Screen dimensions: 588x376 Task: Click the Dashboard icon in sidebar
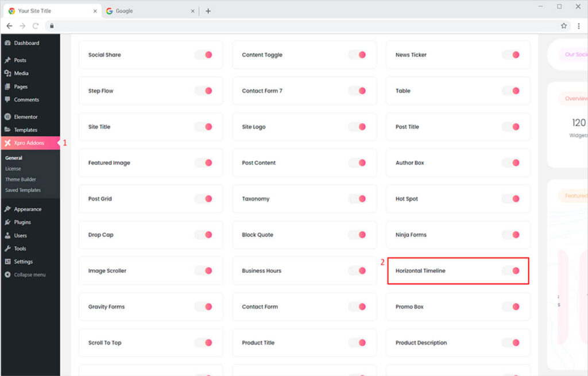coord(7,43)
